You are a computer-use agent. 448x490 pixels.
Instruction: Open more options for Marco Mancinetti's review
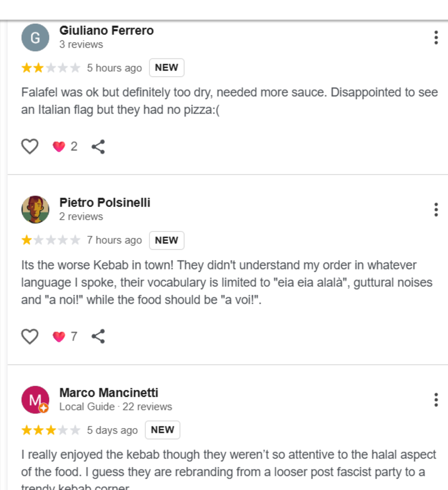pos(436,400)
